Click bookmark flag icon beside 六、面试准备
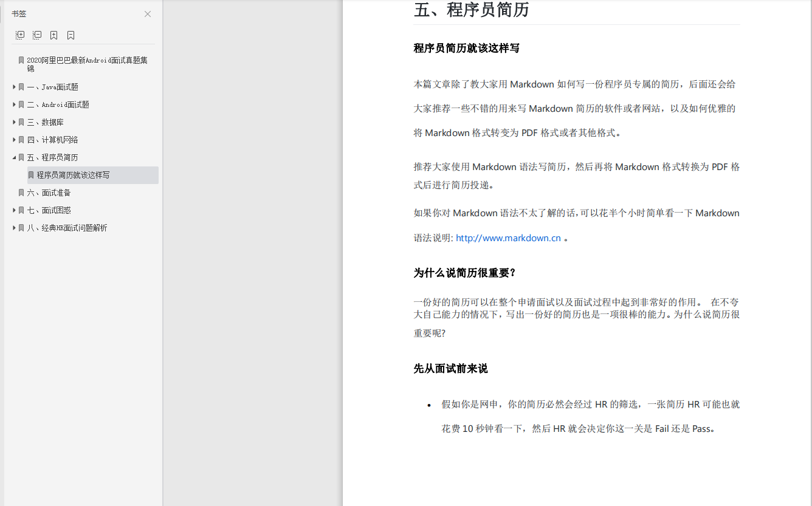812x506 pixels. (x=21, y=193)
